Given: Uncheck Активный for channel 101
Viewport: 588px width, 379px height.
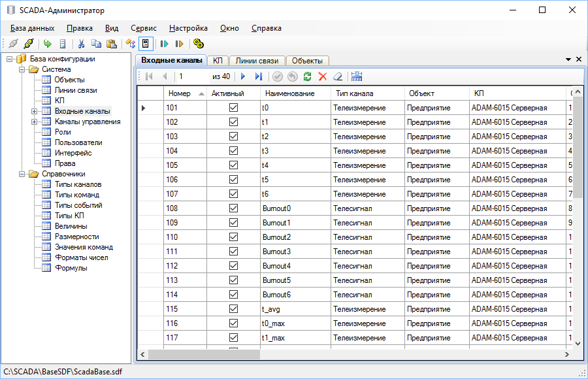Looking at the screenshot, I should (233, 108).
